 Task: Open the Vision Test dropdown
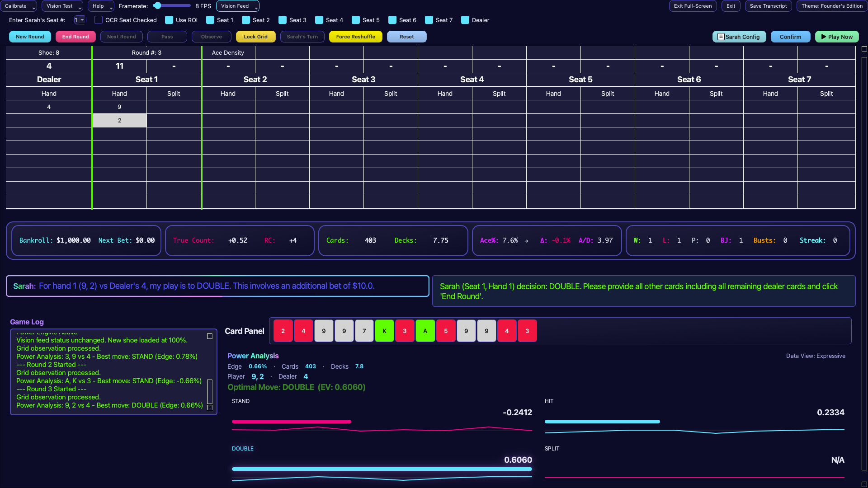(x=62, y=6)
